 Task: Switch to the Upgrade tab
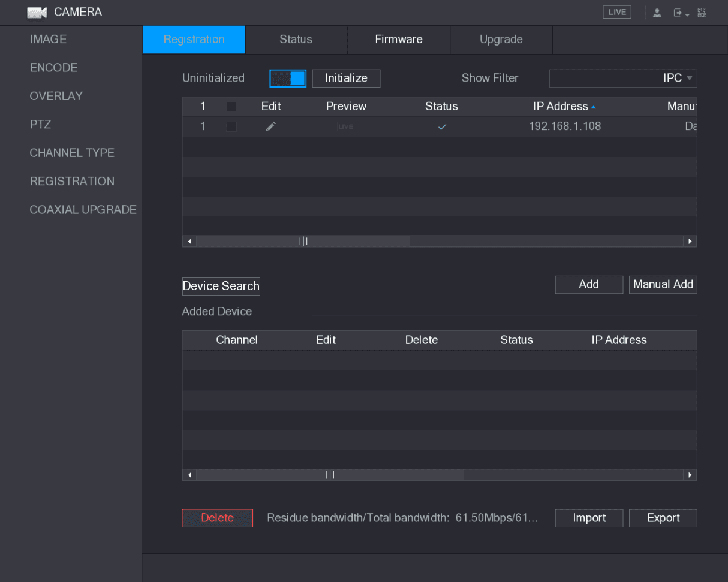[501, 40]
